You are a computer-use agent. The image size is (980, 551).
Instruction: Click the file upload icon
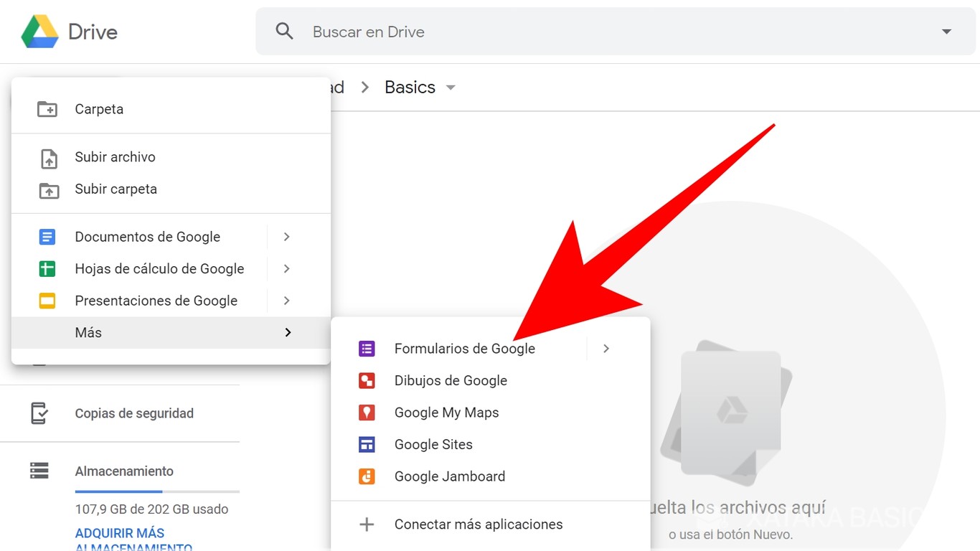[x=48, y=157]
